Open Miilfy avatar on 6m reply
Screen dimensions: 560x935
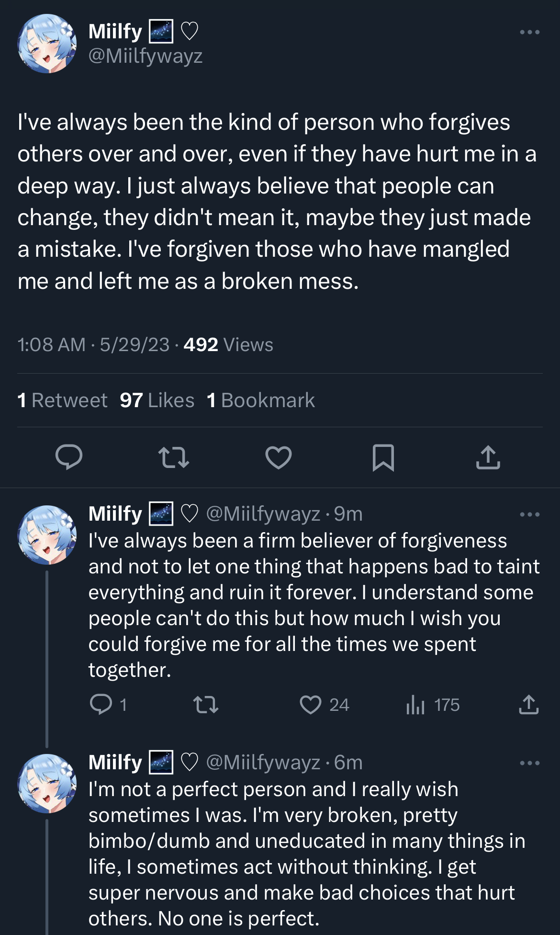(x=47, y=784)
